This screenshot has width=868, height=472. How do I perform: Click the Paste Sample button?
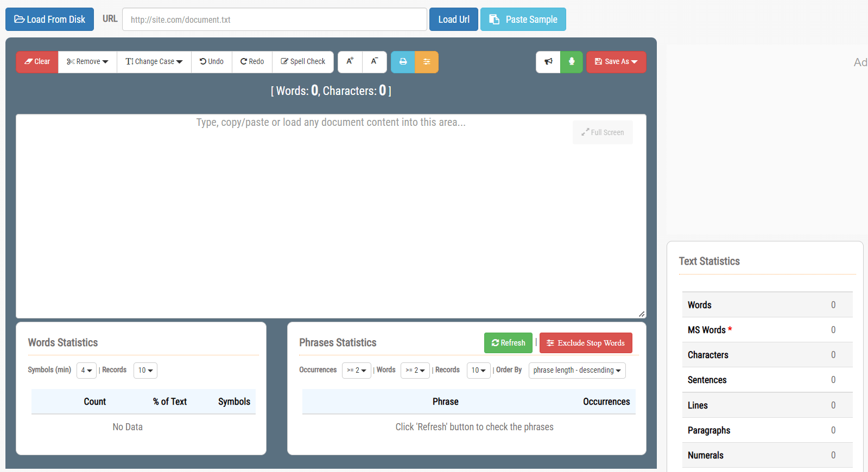(x=523, y=20)
